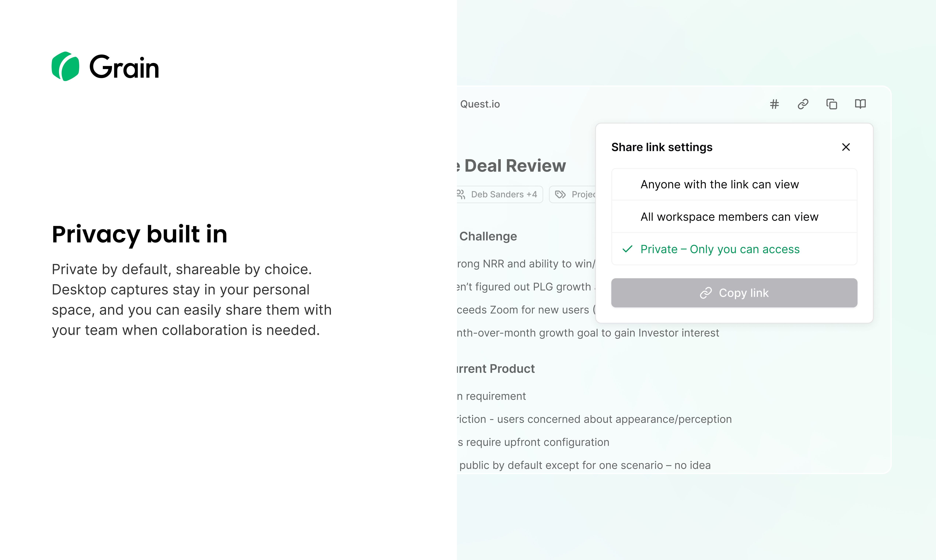This screenshot has width=936, height=560.
Task: Select Private – Only you can access
Action: (720, 249)
